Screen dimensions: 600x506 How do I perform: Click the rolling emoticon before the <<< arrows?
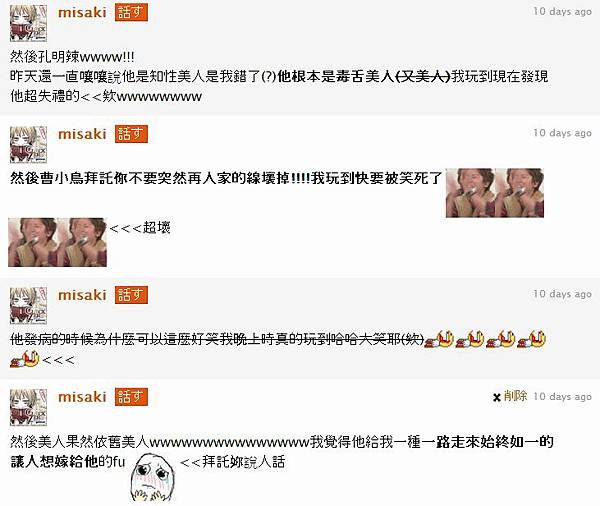click(24, 359)
